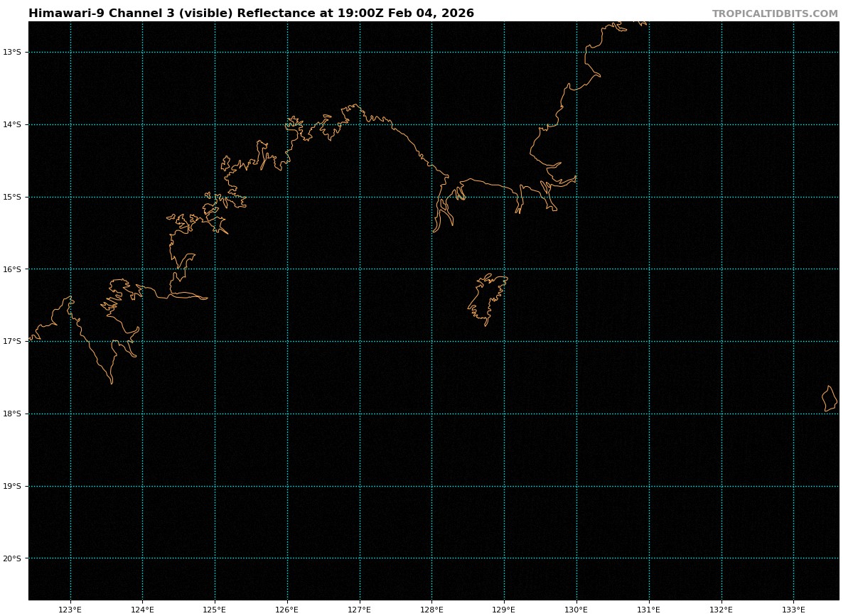Select the 127°E longitude axis label
Image resolution: width=853 pixels, height=616 pixels.
(x=360, y=609)
